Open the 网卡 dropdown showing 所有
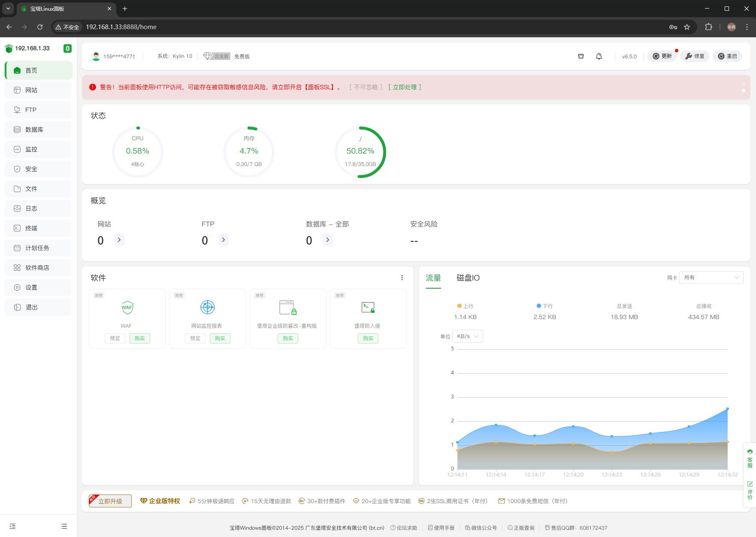Viewport: 756px width, 537px height. pyautogui.click(x=711, y=278)
